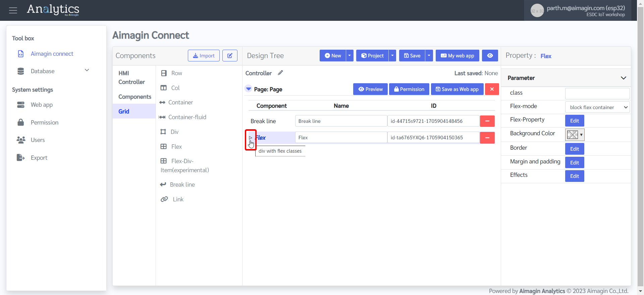Screen dimensions: 644x295
Task: Edit the Flex name field
Action: (341, 137)
